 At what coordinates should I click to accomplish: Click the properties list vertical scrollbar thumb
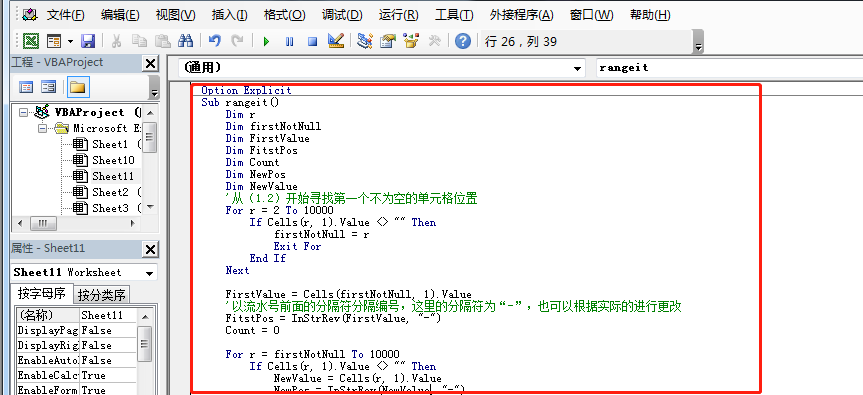[x=144, y=344]
